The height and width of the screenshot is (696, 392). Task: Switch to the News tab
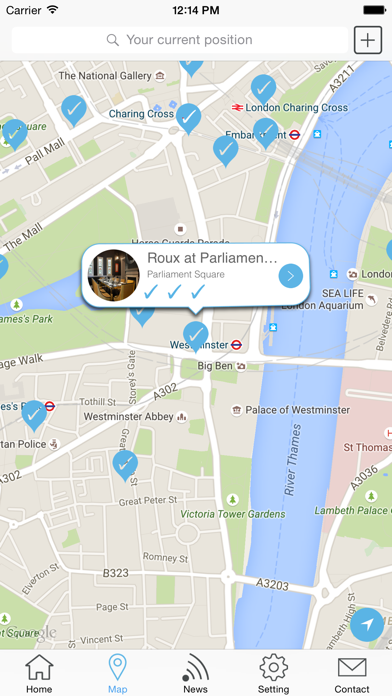[195, 673]
